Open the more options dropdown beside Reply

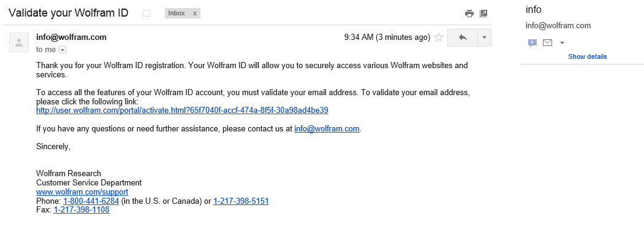point(484,37)
